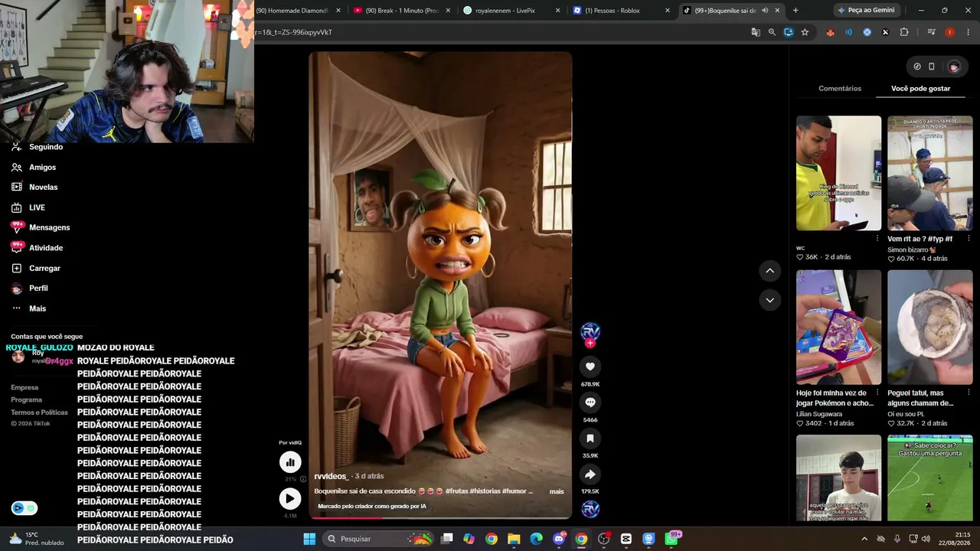
Task: Open the vidIQ stats chart icon
Action: [290, 461]
